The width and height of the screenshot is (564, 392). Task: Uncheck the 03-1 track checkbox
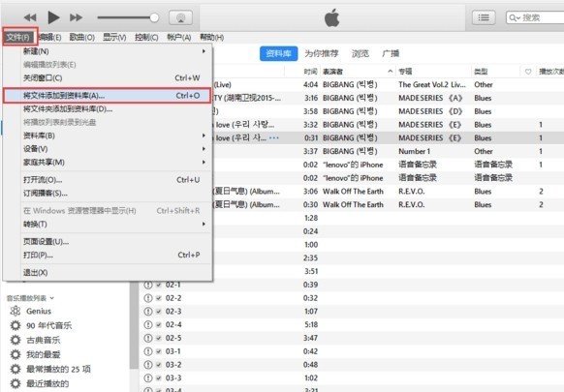159,351
